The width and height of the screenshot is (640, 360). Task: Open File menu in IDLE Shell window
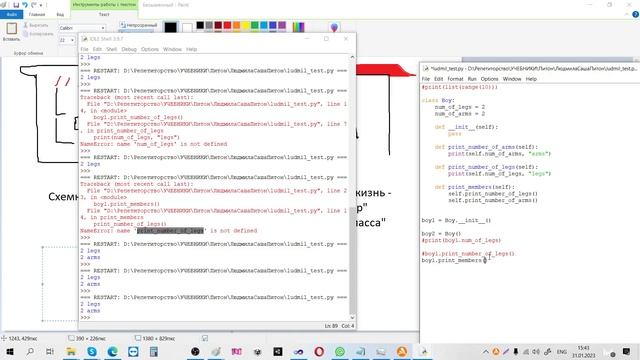[84, 49]
